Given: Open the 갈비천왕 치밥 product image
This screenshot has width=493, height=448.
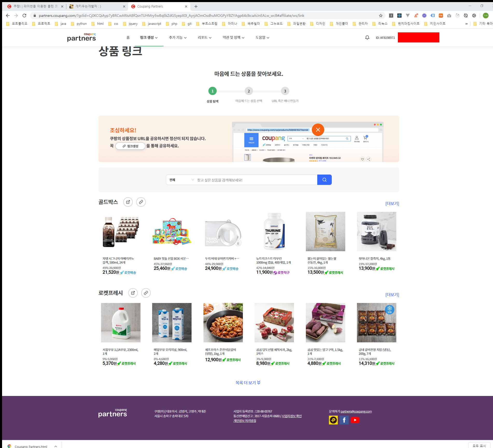Looking at the screenshot, I should [376, 323].
